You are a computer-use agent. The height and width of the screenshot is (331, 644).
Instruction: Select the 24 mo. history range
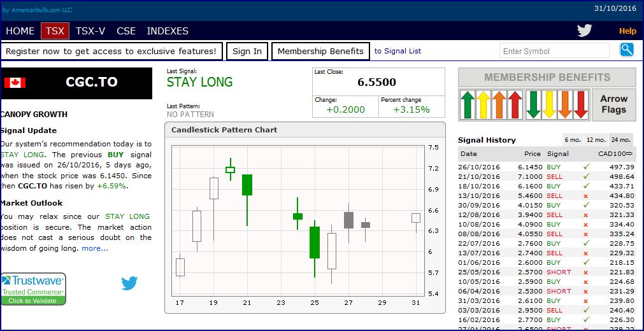point(620,140)
